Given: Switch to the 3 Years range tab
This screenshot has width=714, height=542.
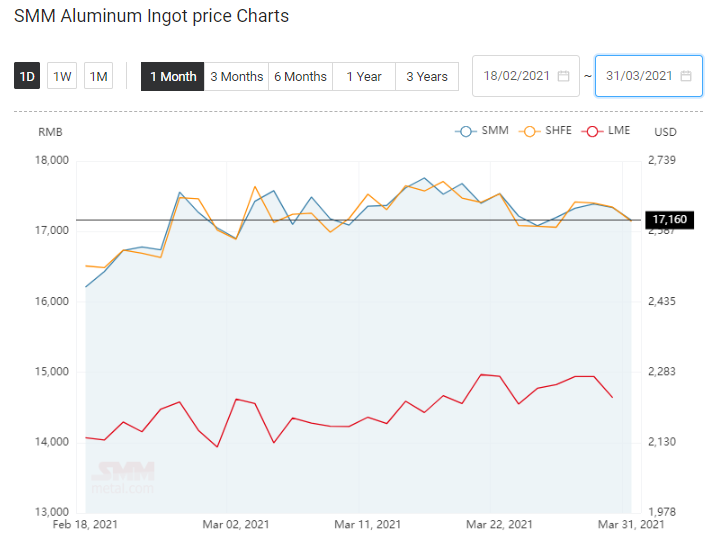Looking at the screenshot, I should tap(427, 77).
